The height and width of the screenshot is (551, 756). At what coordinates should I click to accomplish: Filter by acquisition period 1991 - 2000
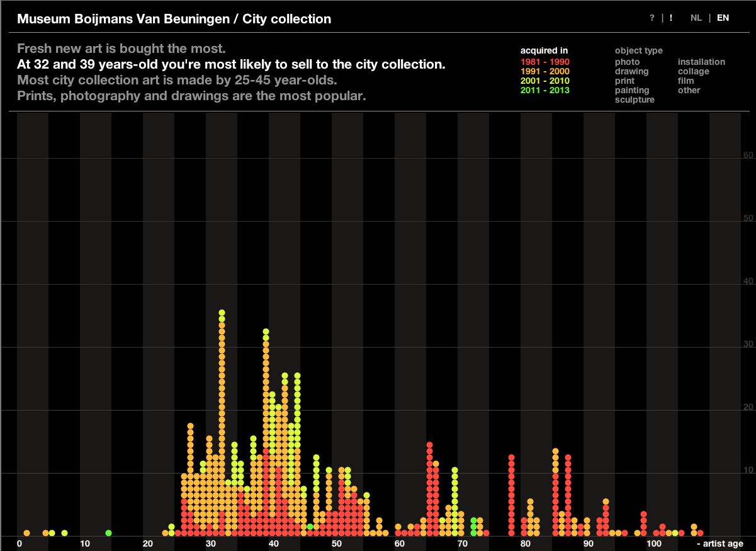click(545, 71)
